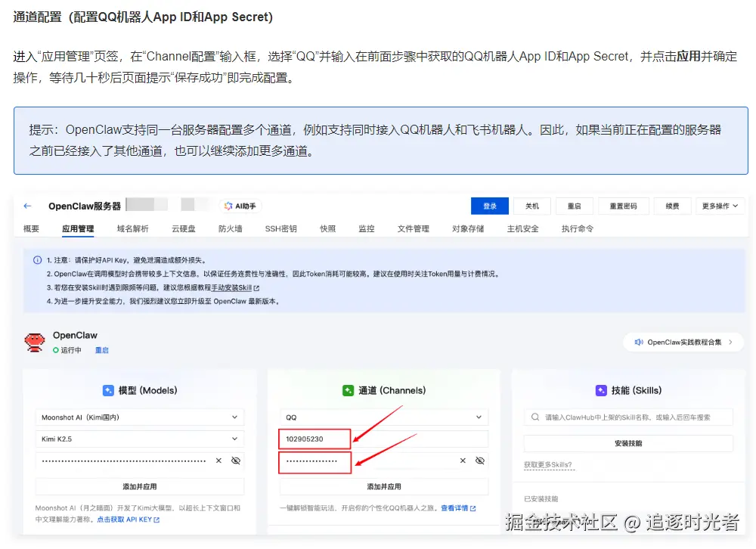Click the 安装技能 button
756x549 pixels.
[628, 443]
